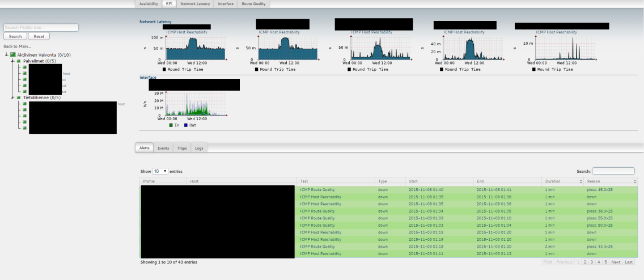644x280 pixels.
Task: Focus the alerts table Search field
Action: (x=613, y=171)
